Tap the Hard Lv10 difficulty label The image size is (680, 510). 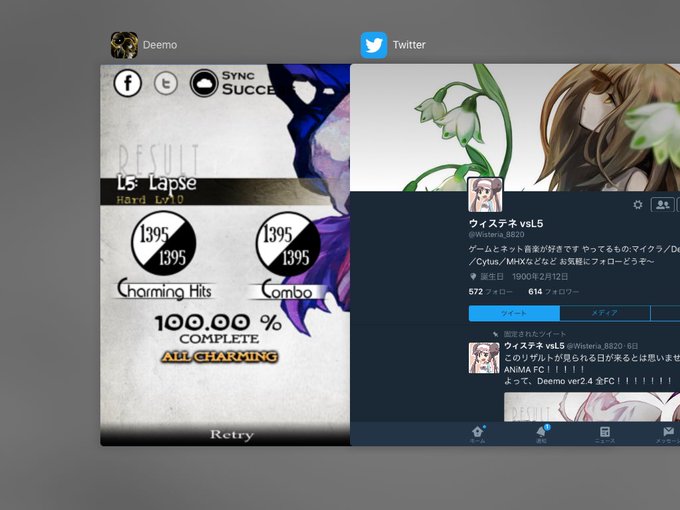150,200
